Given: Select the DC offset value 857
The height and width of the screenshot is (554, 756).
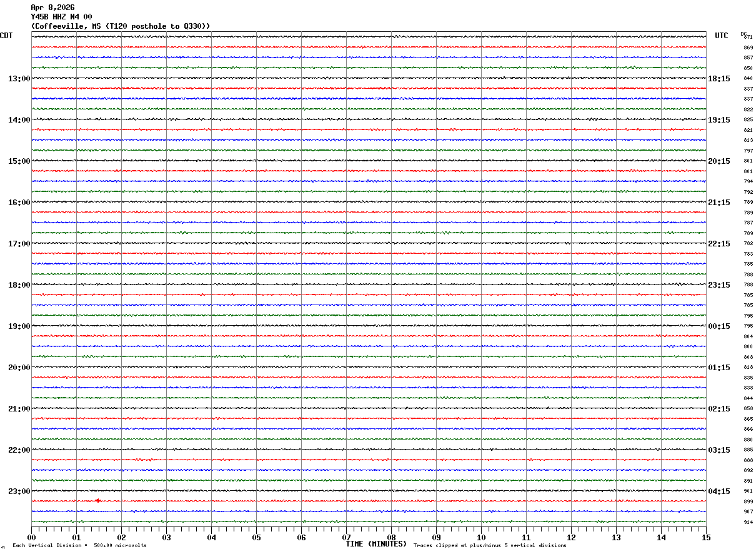Looking at the screenshot, I should [749, 58].
